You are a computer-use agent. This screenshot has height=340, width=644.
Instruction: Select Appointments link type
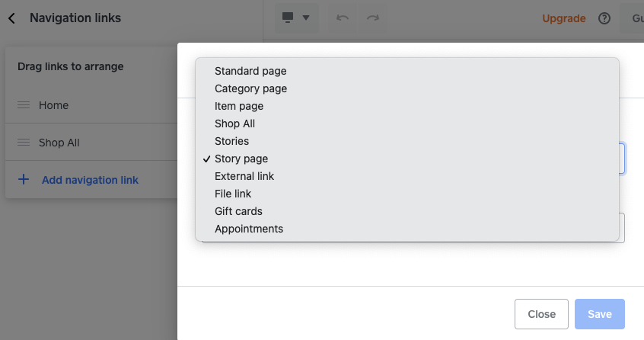click(x=249, y=229)
